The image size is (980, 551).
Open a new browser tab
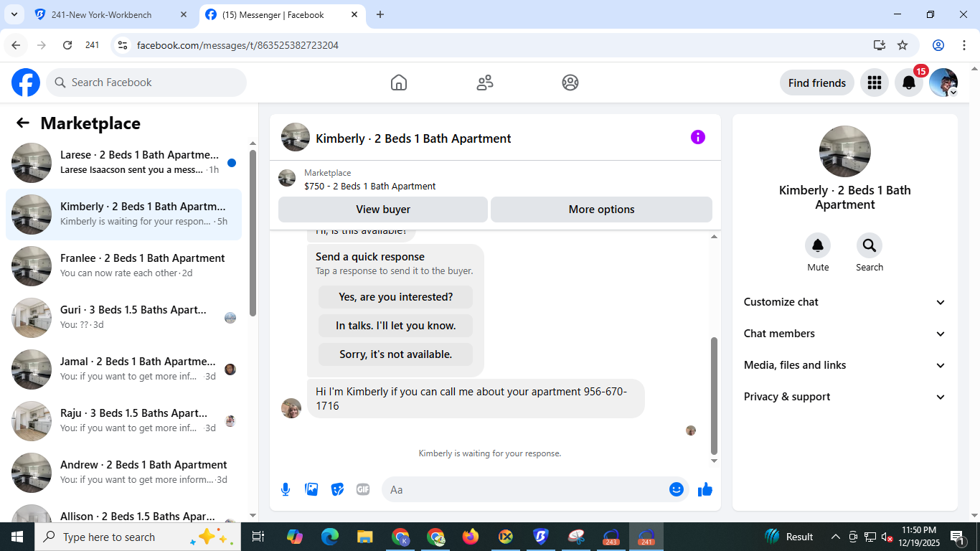380,14
